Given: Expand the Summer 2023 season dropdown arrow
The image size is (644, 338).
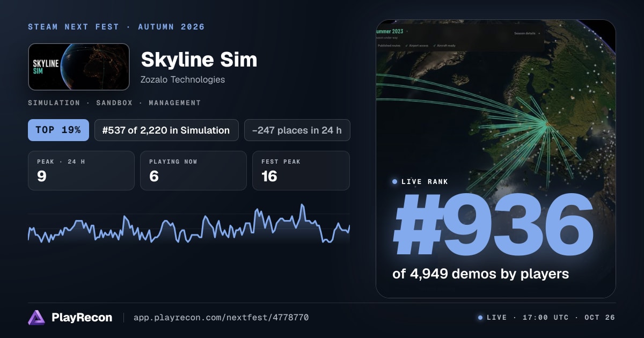Looking at the screenshot, I should tap(407, 32).
